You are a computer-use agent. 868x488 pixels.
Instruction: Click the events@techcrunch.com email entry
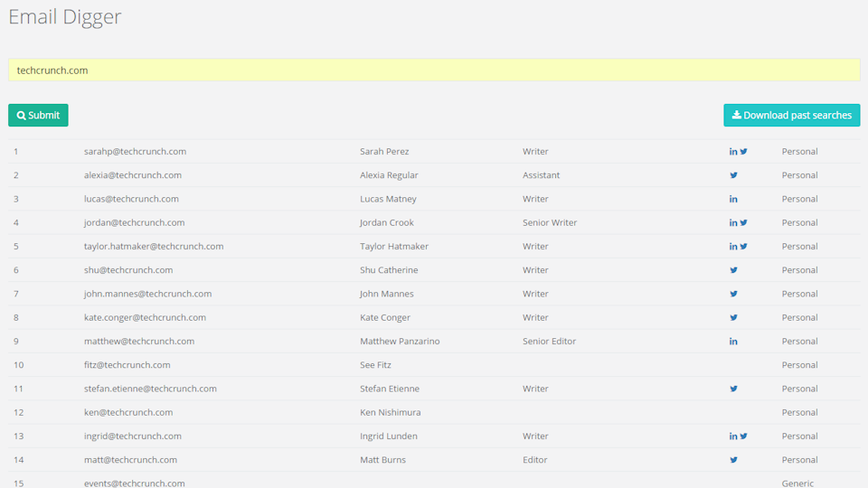(x=134, y=483)
